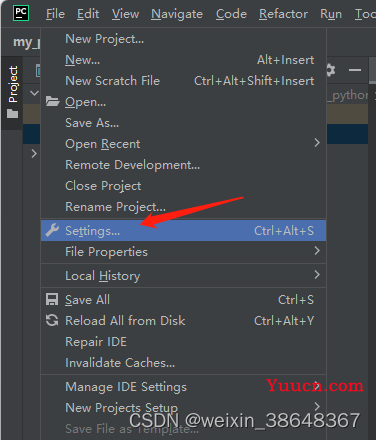Open the Refactor menu
The width and height of the screenshot is (376, 440).
pos(283,14)
